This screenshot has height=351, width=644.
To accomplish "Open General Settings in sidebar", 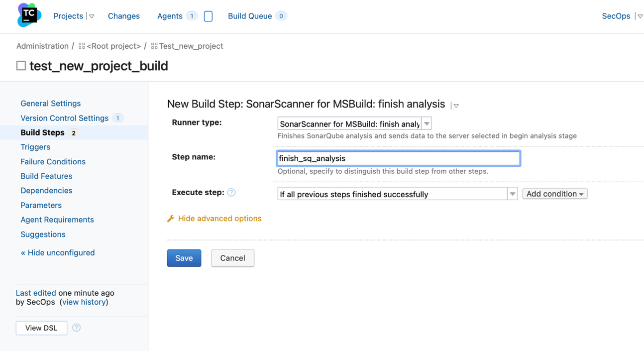I will pos(50,104).
